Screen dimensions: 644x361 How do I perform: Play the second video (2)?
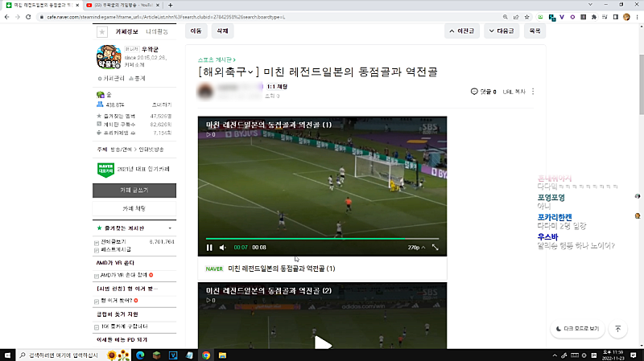[323, 343]
